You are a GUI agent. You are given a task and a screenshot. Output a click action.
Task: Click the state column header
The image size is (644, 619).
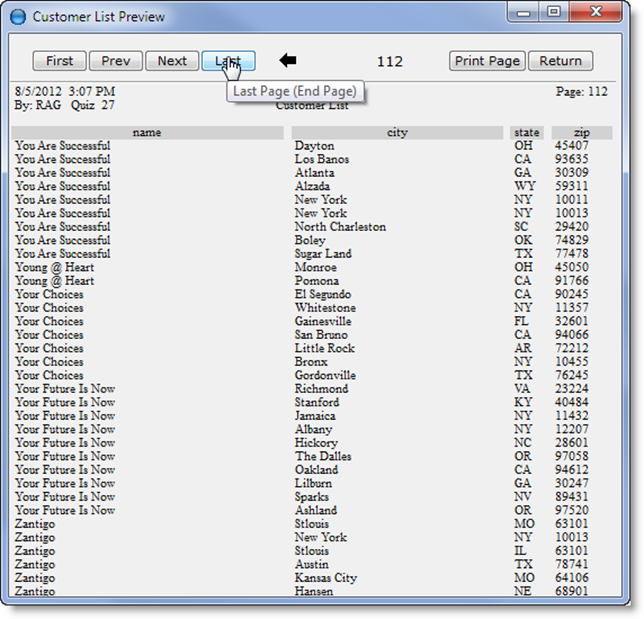[x=525, y=133]
